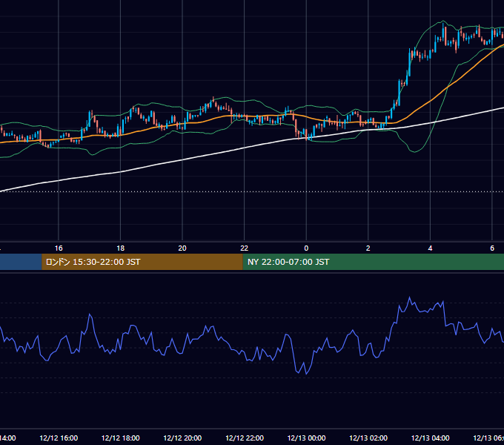Viewport: 504px width, 445px height.
Task: Click the lower axis label 12/13 00:00
Action: pyautogui.click(x=306, y=438)
